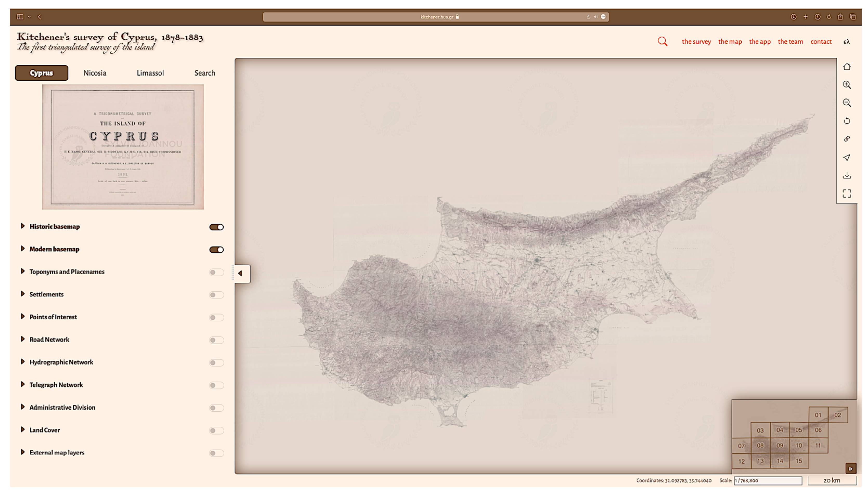This screenshot has width=868, height=495.
Task: Open the Limassol tab
Action: click(150, 73)
